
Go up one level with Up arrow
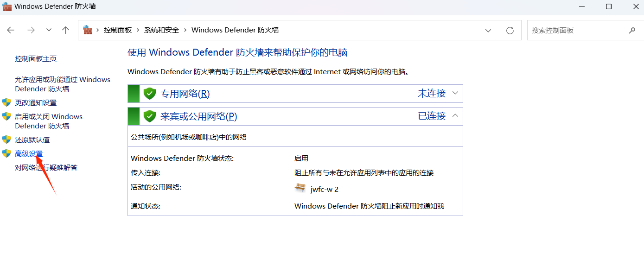(x=65, y=30)
